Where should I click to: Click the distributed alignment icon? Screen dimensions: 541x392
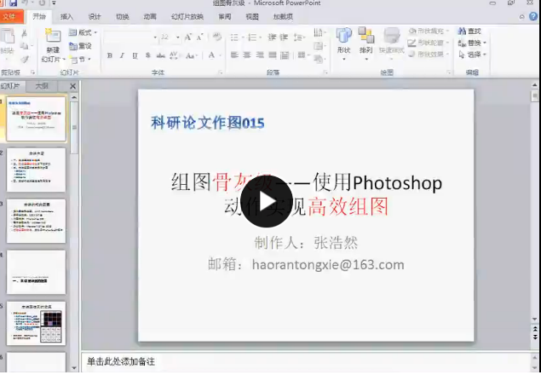coord(285,55)
